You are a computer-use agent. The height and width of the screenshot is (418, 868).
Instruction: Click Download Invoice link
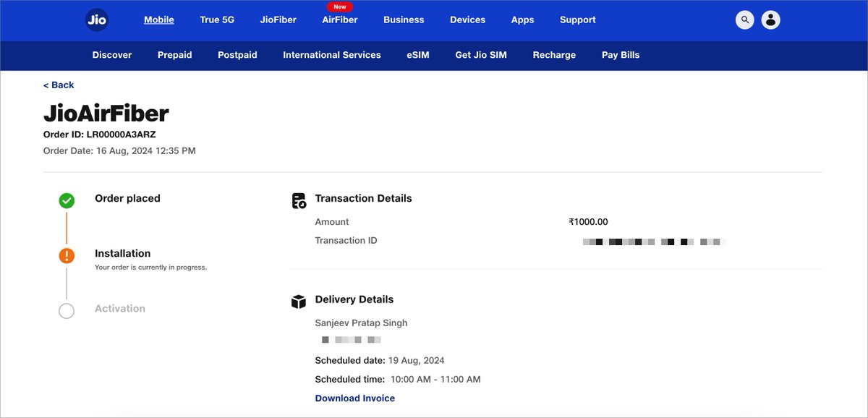coord(355,398)
